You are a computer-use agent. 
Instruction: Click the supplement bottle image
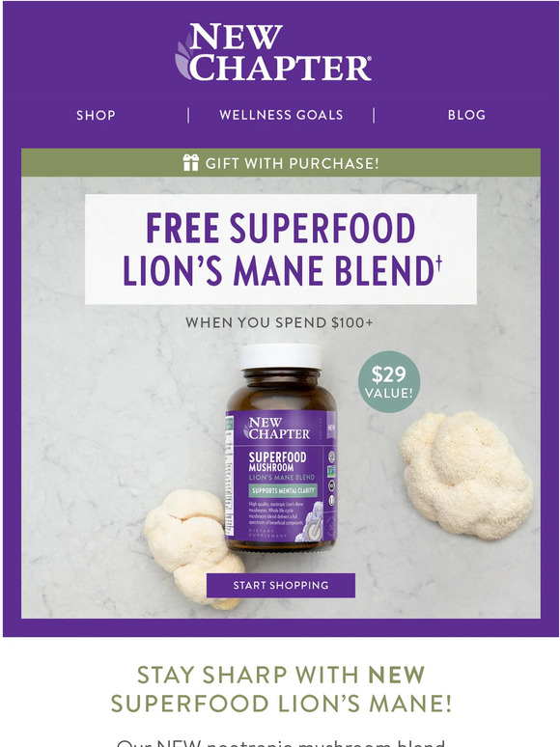point(281,448)
